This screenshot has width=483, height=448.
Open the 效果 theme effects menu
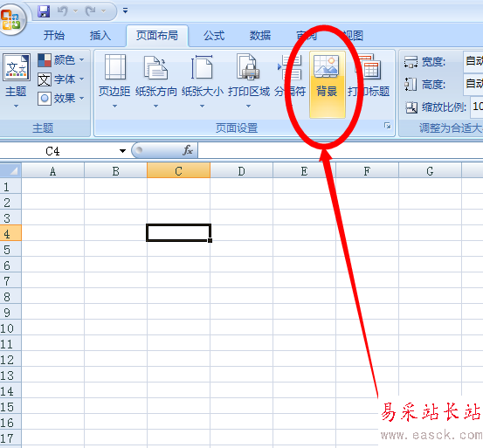coord(61,99)
